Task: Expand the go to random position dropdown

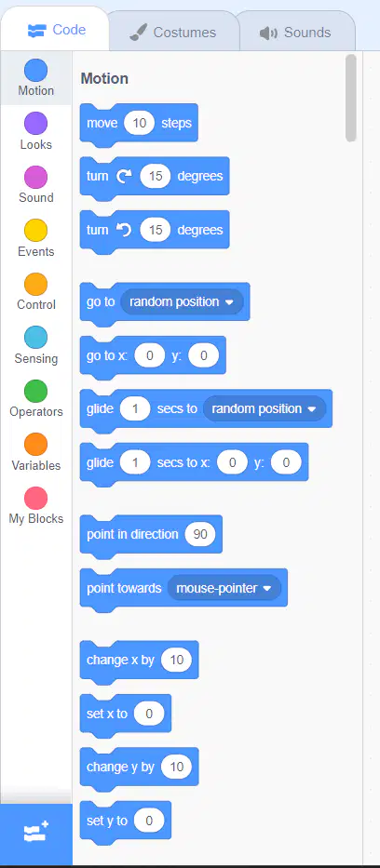Action: tap(182, 301)
